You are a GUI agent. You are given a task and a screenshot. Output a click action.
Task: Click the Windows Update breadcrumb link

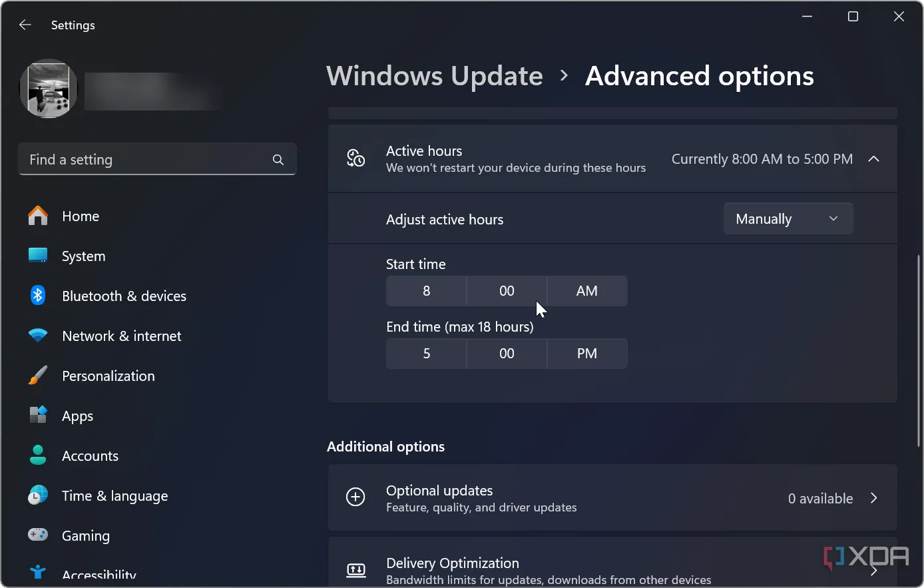[x=434, y=76]
